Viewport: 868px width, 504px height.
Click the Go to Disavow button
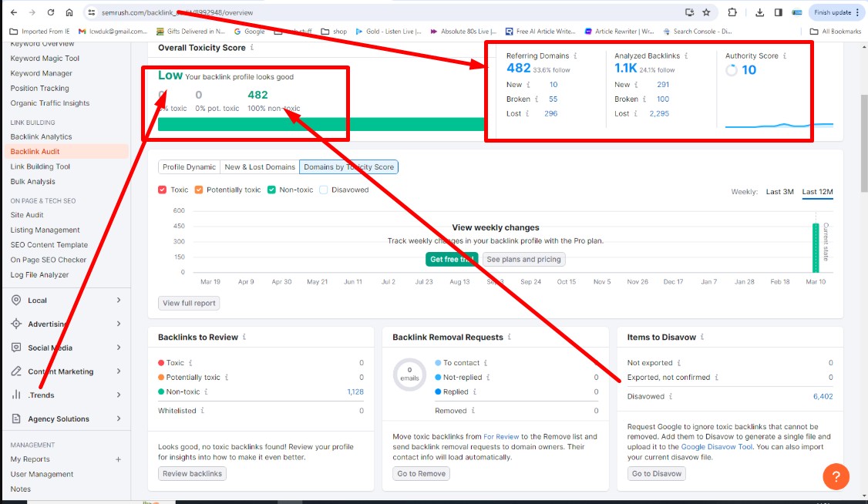(657, 474)
